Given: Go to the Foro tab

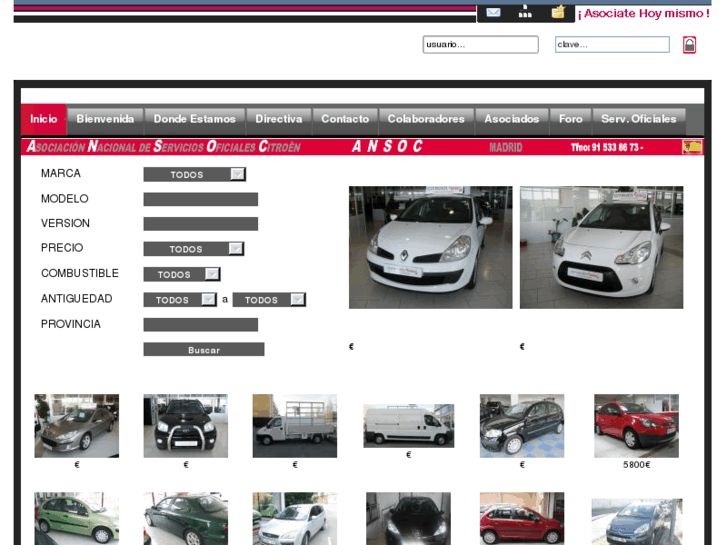Looking at the screenshot, I should [570, 119].
